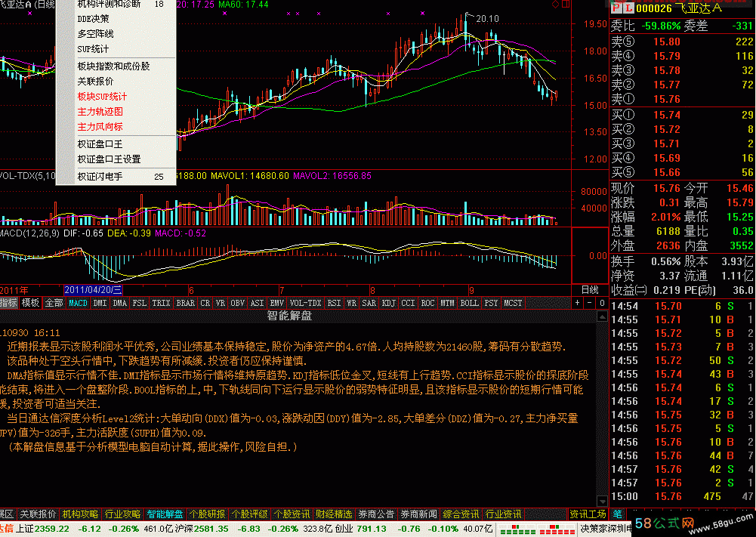
Task: Open the 财经精选 bottom tab
Action: click(x=334, y=514)
